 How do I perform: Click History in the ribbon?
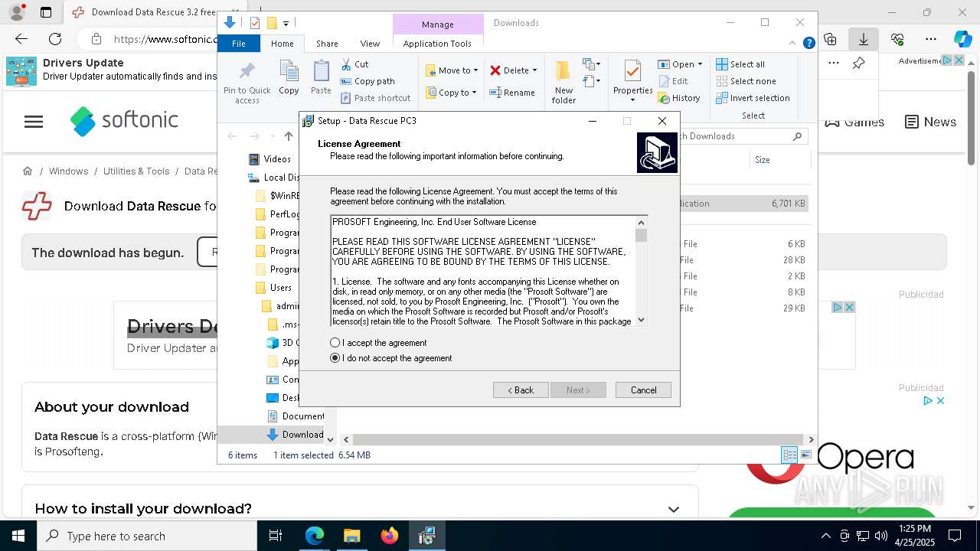(679, 98)
